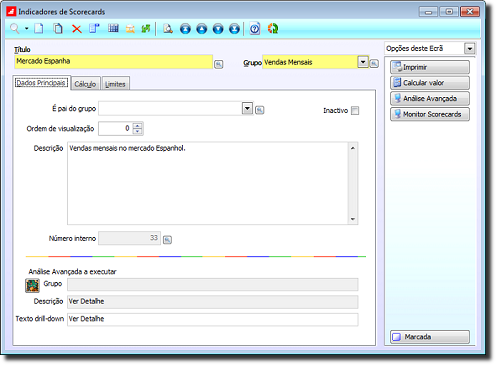
Task: Click the Número interno field showing 33
Action: pos(129,238)
